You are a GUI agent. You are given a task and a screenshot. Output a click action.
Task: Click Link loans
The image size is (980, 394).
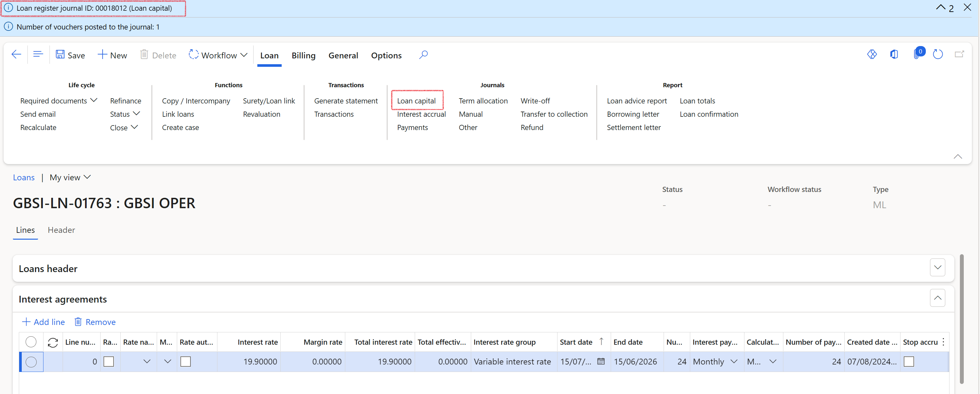point(178,114)
